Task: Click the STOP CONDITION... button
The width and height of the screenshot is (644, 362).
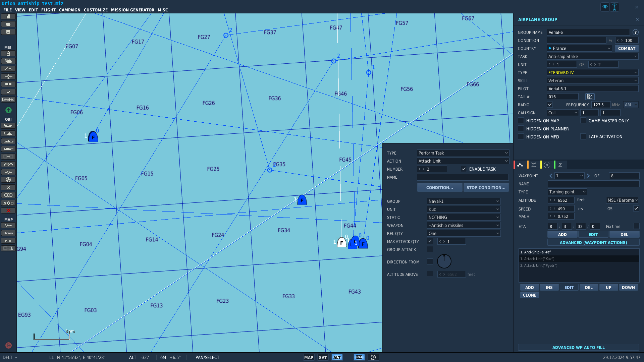Action: coord(486,187)
